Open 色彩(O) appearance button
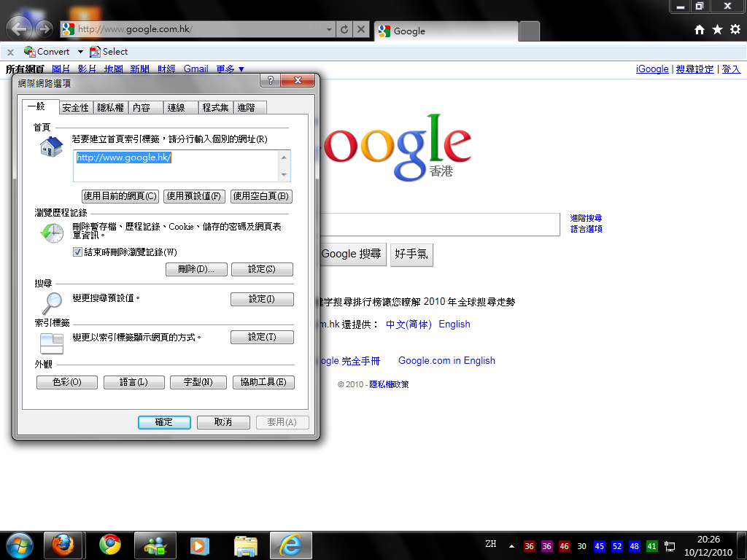Screen dimensions: 747x560 (66, 382)
